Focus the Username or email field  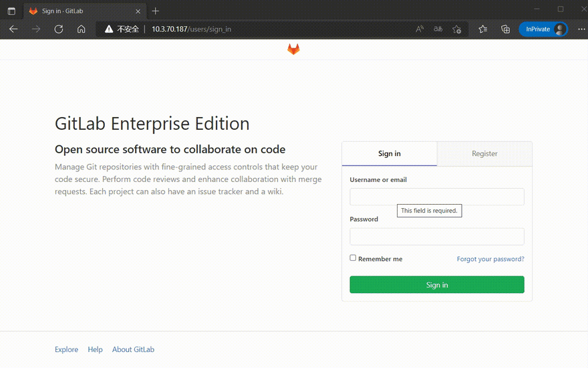pyautogui.click(x=437, y=197)
